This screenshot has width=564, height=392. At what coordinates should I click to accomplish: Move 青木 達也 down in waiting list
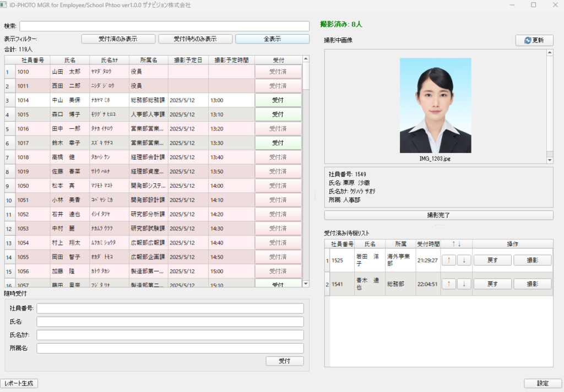(464, 284)
